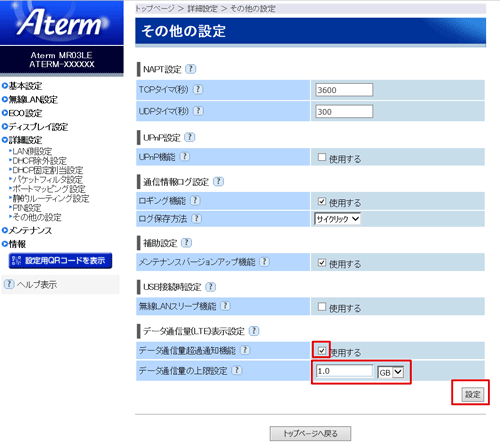This screenshot has width=500, height=446.
Task: Open help icon beside USB接続時設定 heading
Action: [x=210, y=287]
